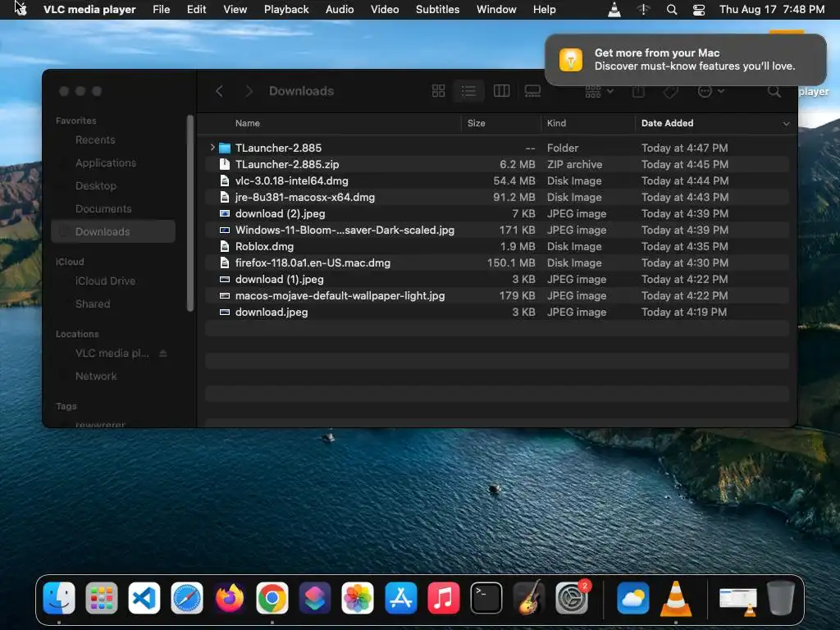Select the file macos-mojave-default-wallpaper-light.jpg
The width and height of the screenshot is (840, 630).
pos(496,295)
